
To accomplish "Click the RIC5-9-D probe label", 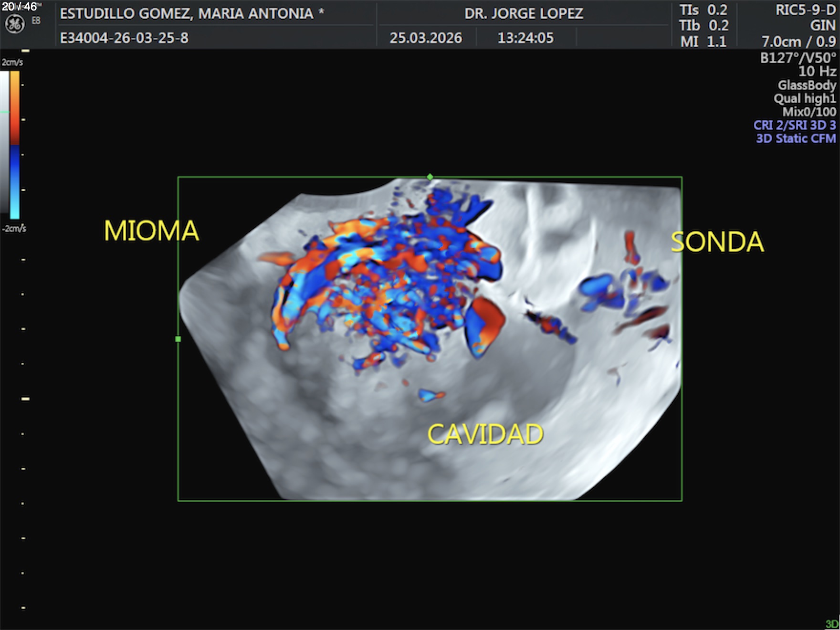I will (x=805, y=10).
